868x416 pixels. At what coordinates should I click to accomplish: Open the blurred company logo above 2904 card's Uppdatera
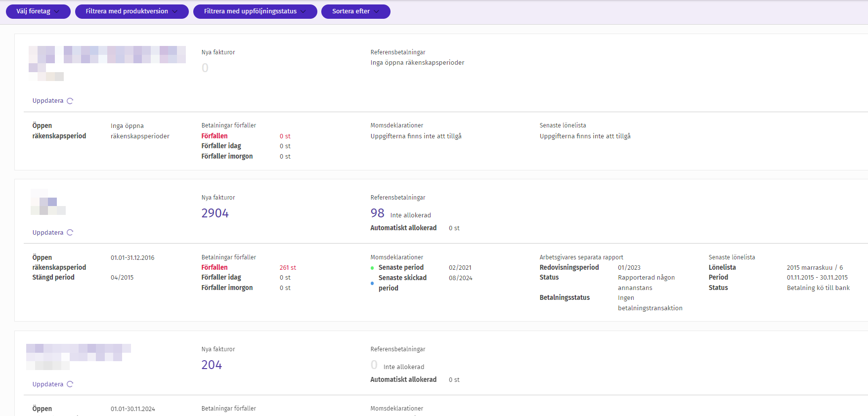click(x=48, y=202)
